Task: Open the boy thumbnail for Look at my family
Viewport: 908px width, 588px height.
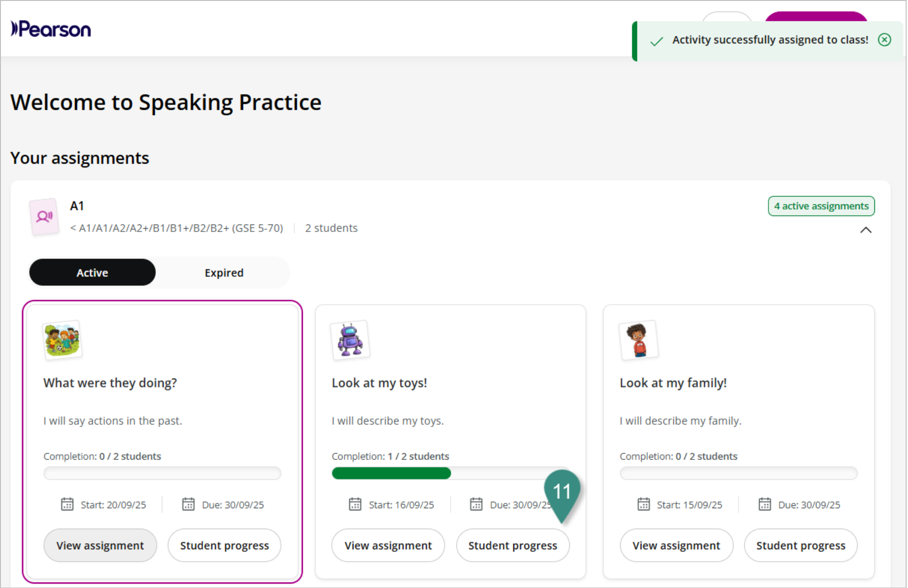Action: coord(638,340)
